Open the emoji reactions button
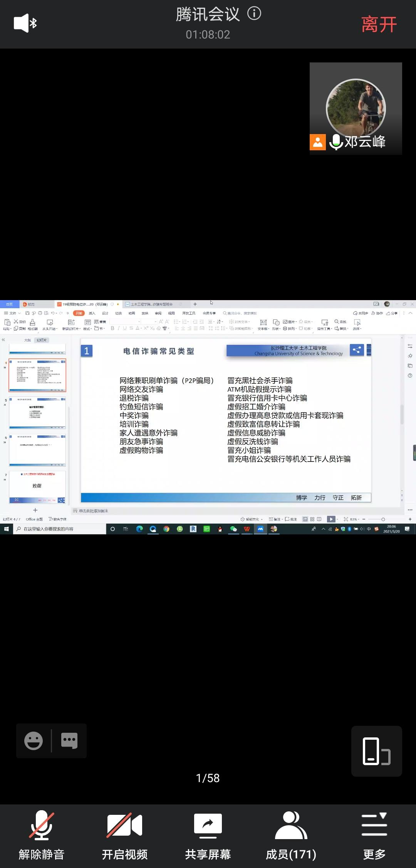This screenshot has height=868, width=416. 34,740
